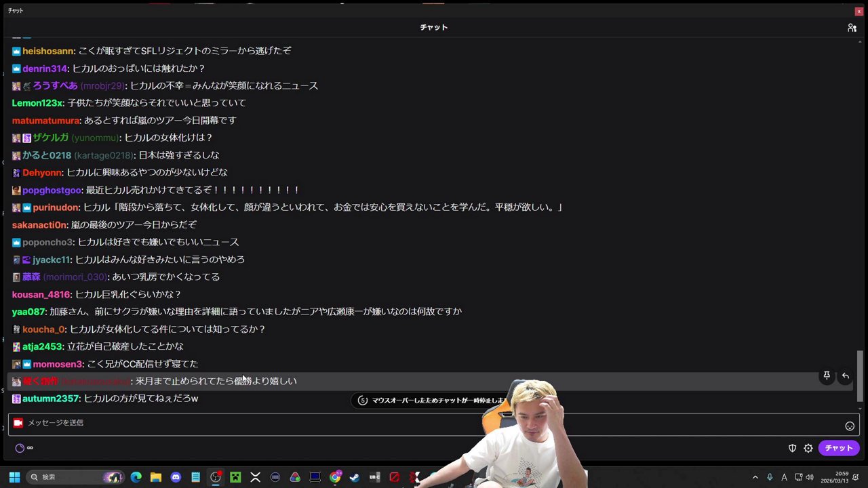Open moderator shield tools icon
The image size is (868, 488).
coord(792,448)
